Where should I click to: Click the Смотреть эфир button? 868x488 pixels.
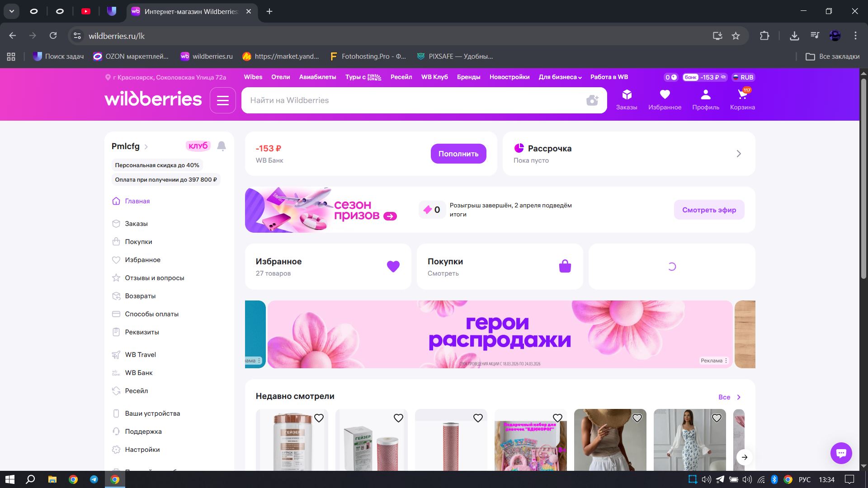(x=709, y=210)
